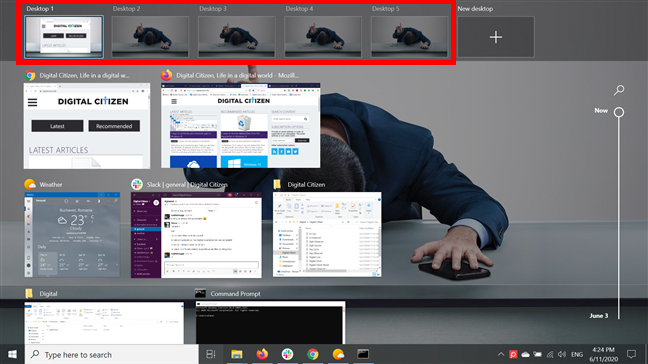Click the Weather app icon in title
This screenshot has width=648, height=364.
click(30, 184)
